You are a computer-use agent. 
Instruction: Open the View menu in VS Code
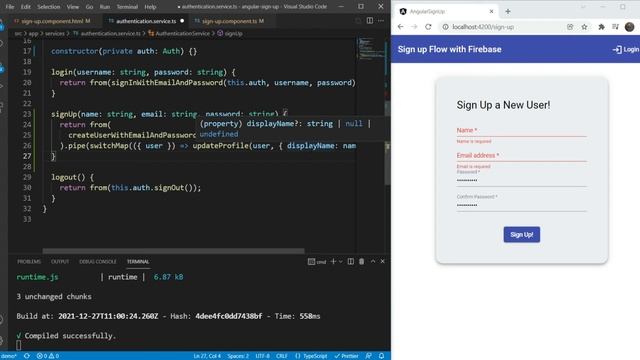click(x=73, y=7)
